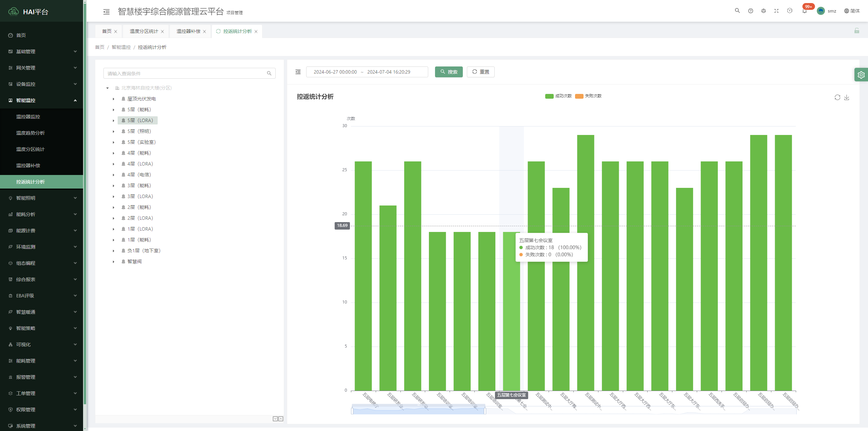This screenshot has width=868, height=431.
Task: Expand the 环境监测 sidebar menu
Action: (x=41, y=247)
